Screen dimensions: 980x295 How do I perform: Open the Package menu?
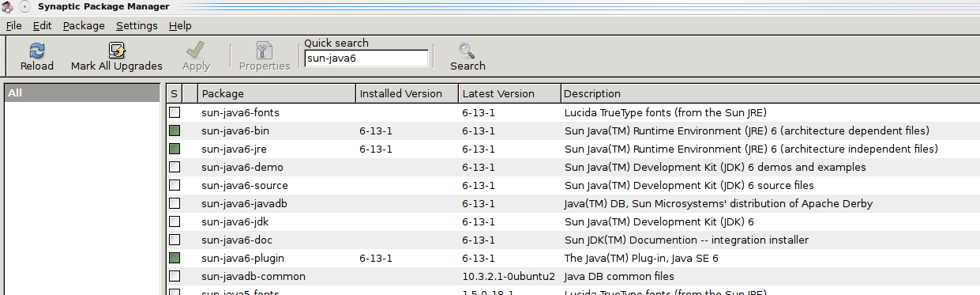pyautogui.click(x=84, y=25)
